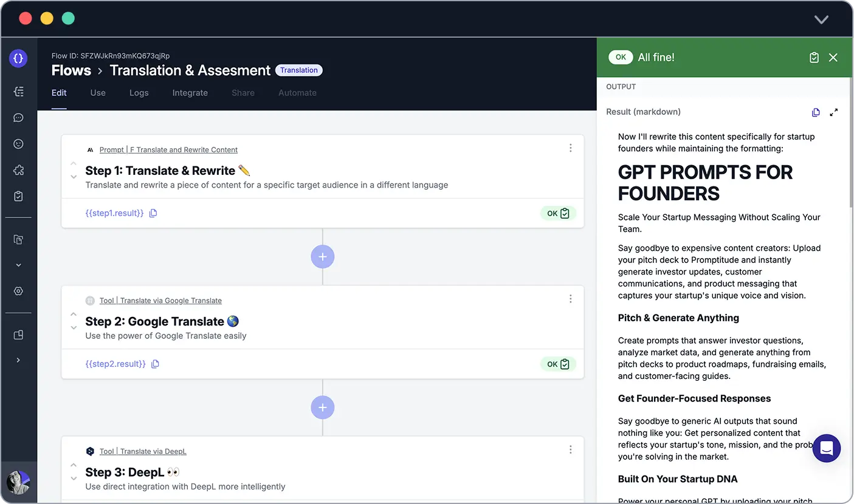Copy the {{step2.result}} variable icon

coord(155,364)
